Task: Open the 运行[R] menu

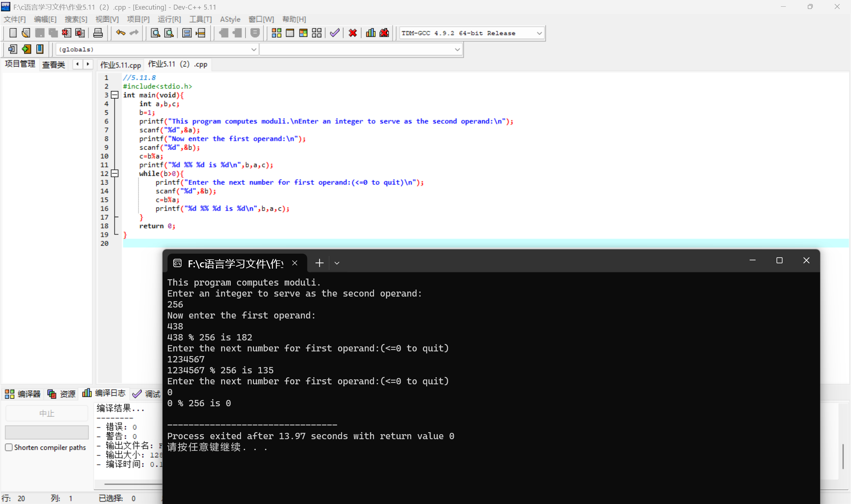Action: pos(169,19)
